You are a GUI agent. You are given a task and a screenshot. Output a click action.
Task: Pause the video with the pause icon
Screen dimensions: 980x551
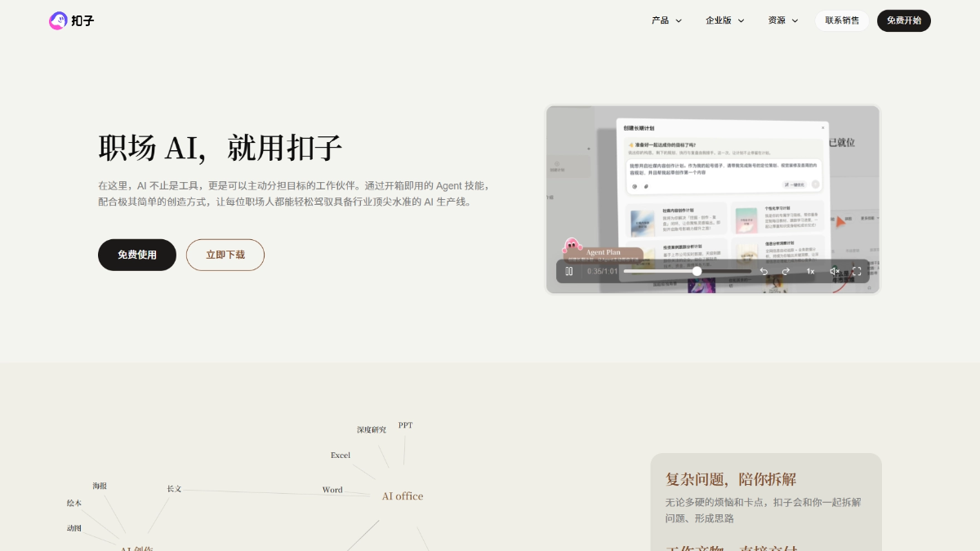click(x=569, y=271)
